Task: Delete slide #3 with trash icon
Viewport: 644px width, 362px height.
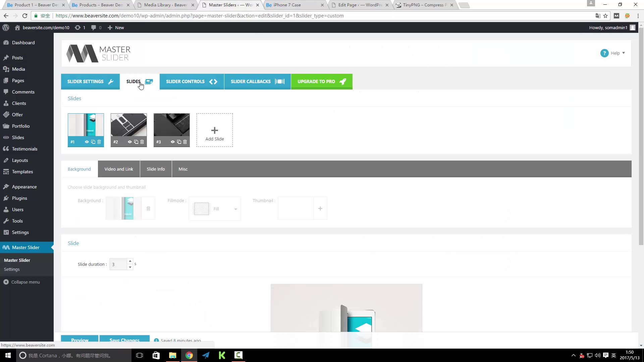Action: tap(185, 142)
